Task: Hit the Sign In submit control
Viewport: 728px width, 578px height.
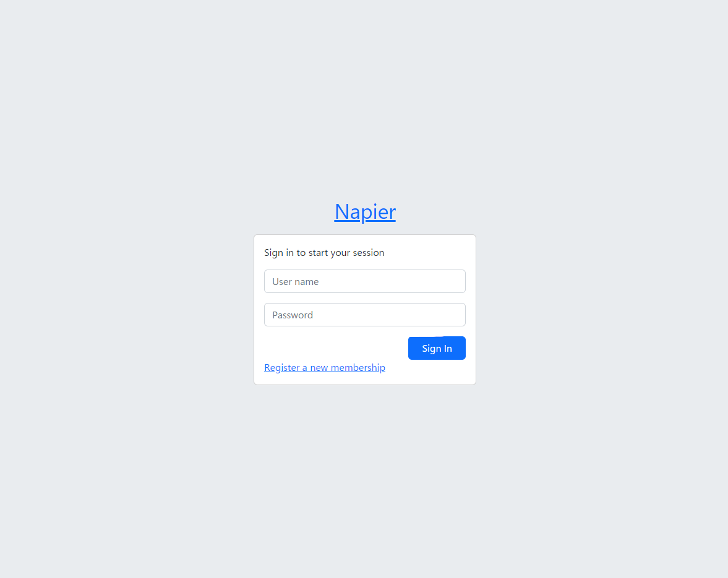Action: click(x=437, y=349)
